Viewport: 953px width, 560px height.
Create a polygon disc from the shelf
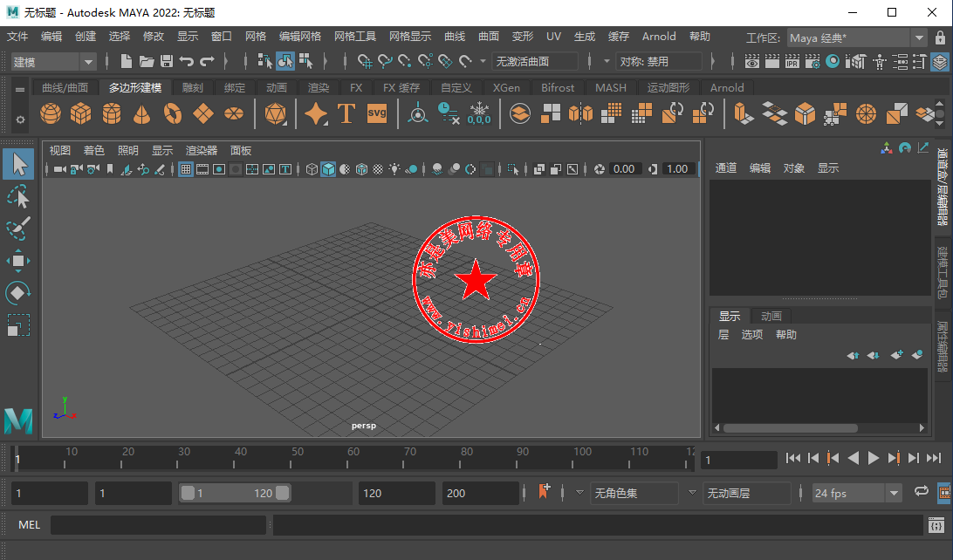tap(234, 113)
